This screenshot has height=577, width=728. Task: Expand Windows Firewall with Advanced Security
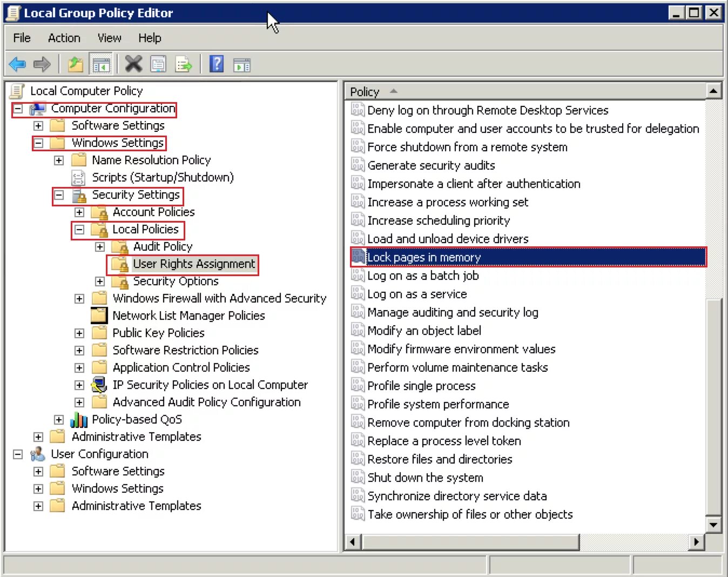pos(79,299)
